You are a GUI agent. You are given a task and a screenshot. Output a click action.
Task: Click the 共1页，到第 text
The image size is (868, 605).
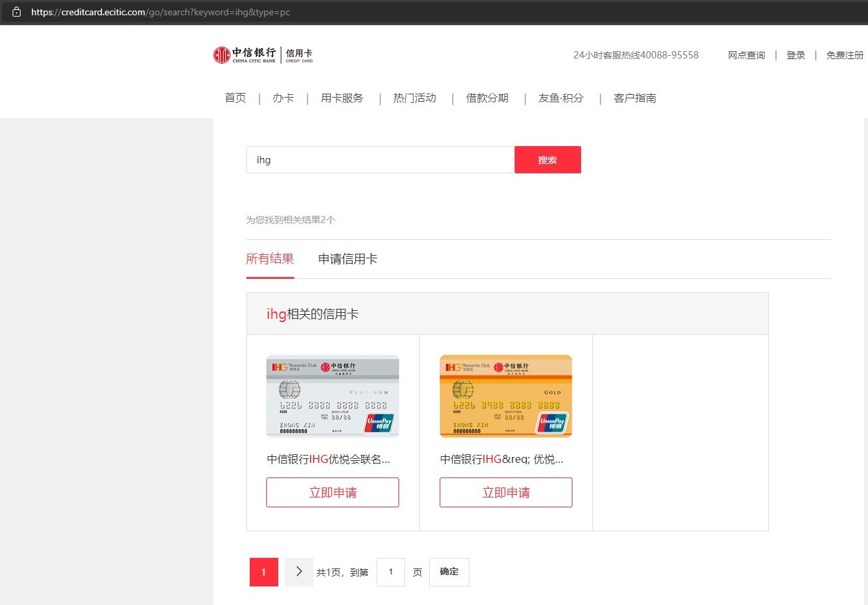click(x=342, y=572)
